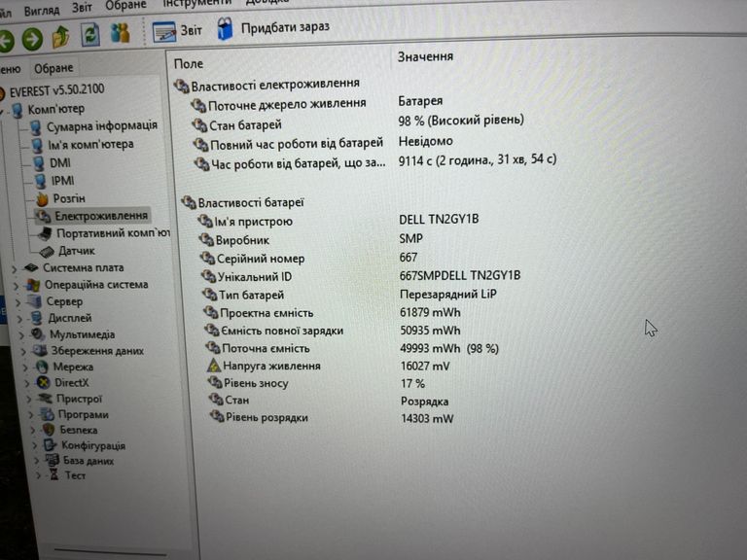Click the Операційна система Windows icon

pyautogui.click(x=33, y=285)
